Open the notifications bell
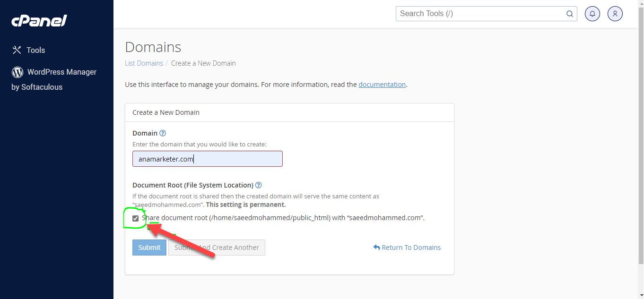The height and width of the screenshot is (299, 644). pyautogui.click(x=592, y=14)
